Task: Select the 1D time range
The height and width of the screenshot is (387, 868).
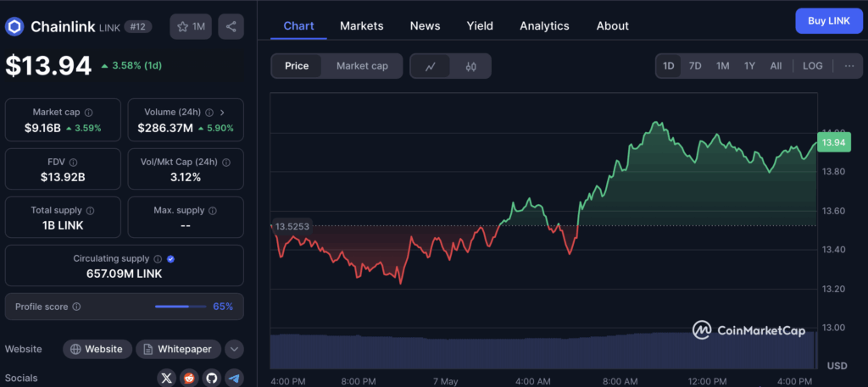Action: tap(669, 66)
